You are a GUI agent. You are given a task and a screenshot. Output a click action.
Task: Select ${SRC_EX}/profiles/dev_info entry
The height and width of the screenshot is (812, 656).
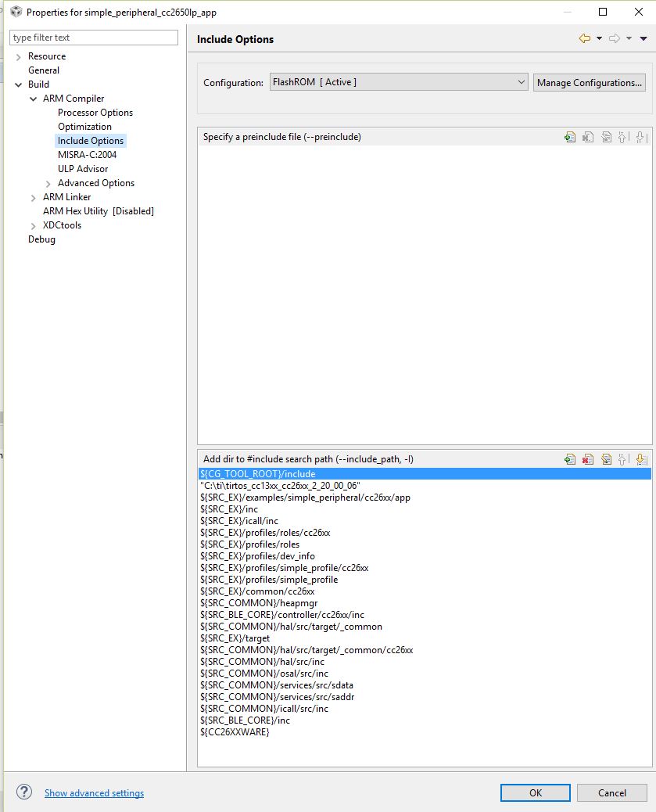(x=257, y=556)
